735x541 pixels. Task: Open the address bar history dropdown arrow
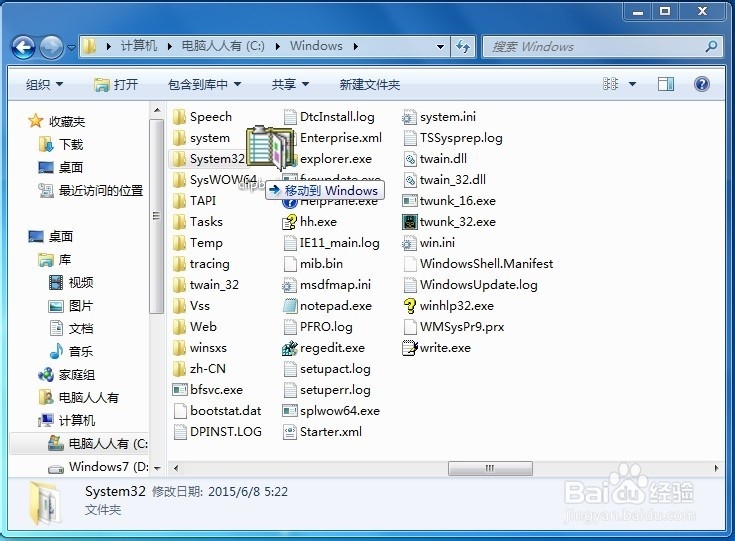pos(440,46)
